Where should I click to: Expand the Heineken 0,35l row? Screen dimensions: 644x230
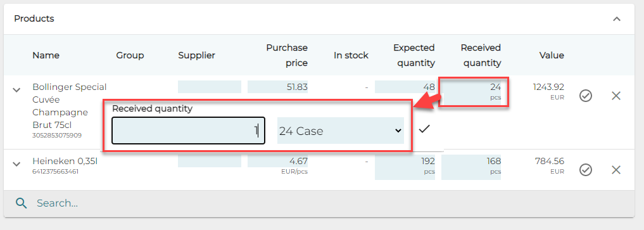(16, 164)
